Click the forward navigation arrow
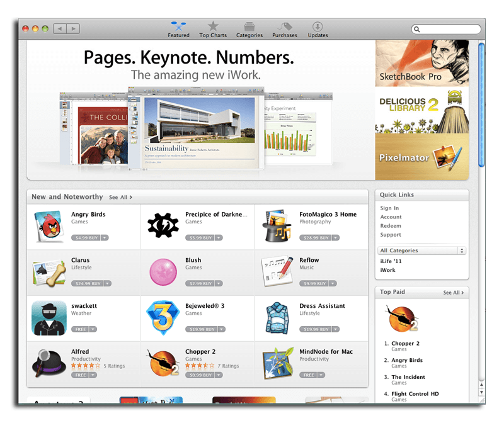 [x=73, y=28]
